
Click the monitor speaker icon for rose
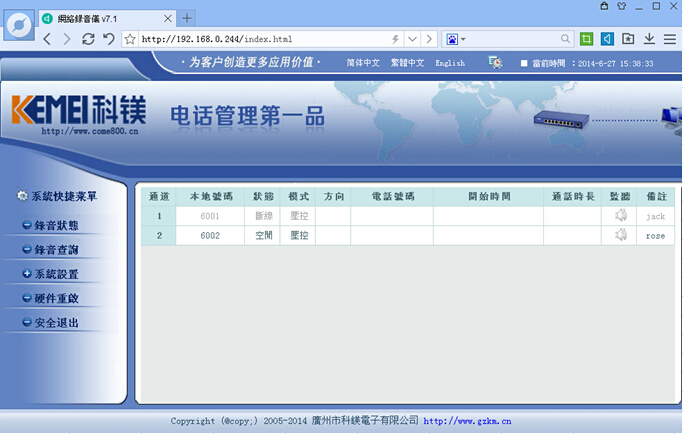click(621, 235)
